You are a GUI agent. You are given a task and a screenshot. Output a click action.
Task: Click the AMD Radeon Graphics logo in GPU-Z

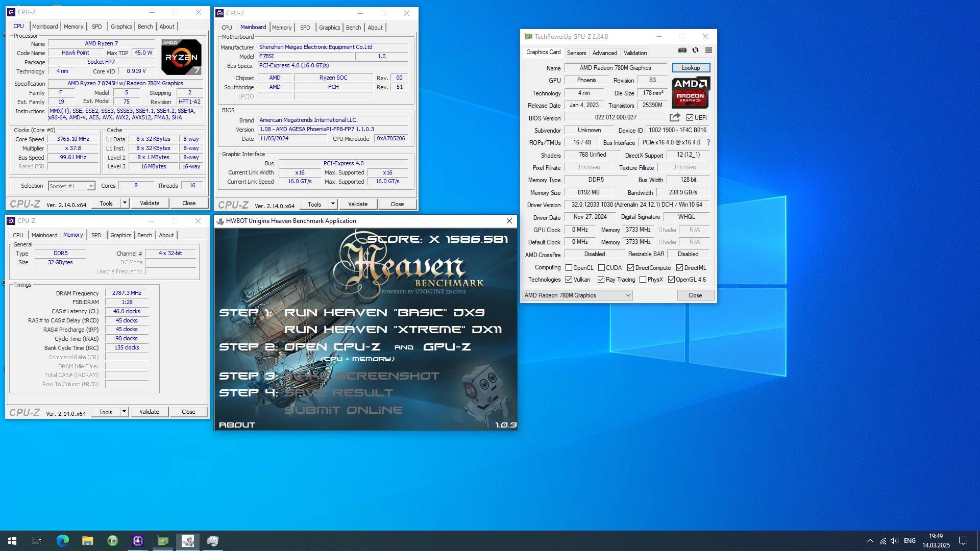coord(690,92)
